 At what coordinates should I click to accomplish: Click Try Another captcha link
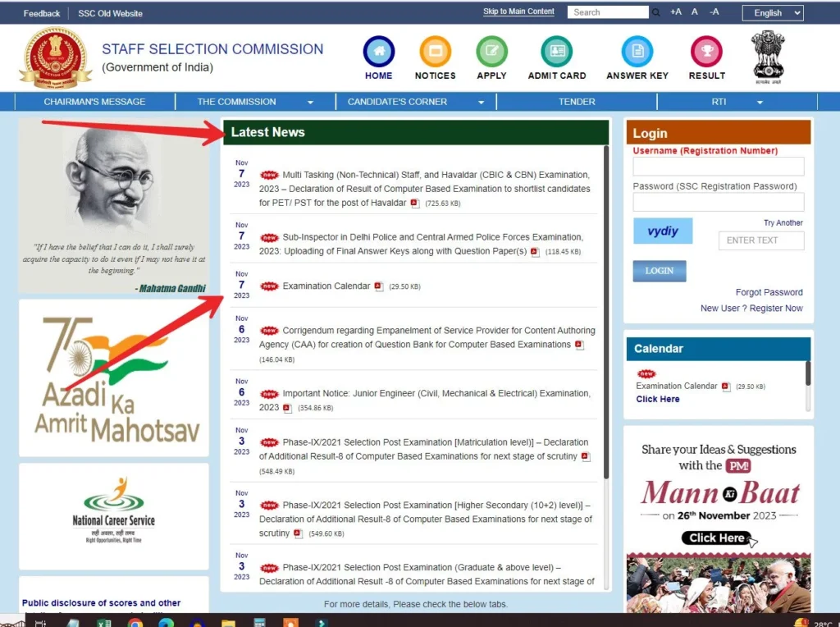coord(783,223)
